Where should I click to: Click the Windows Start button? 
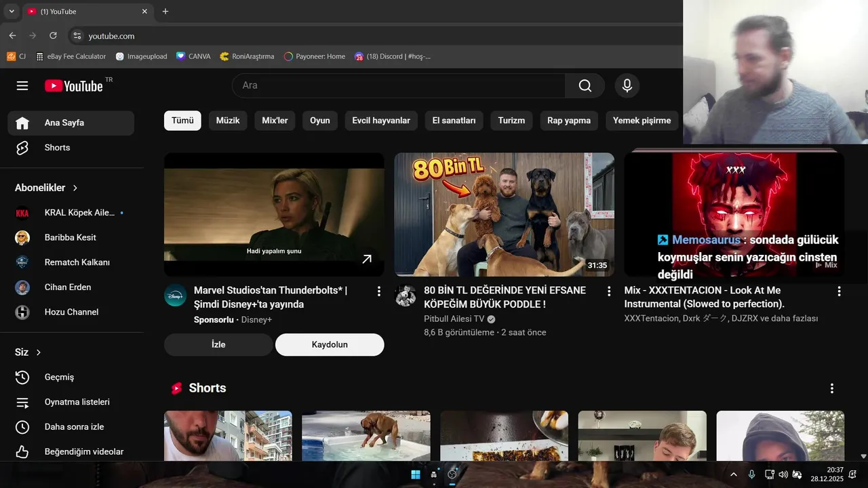click(x=416, y=474)
